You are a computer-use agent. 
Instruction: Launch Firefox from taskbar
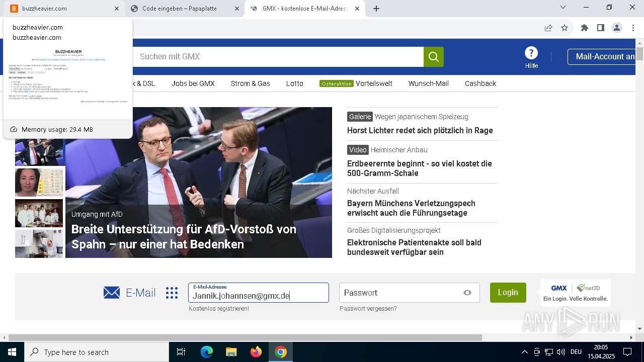(x=256, y=352)
